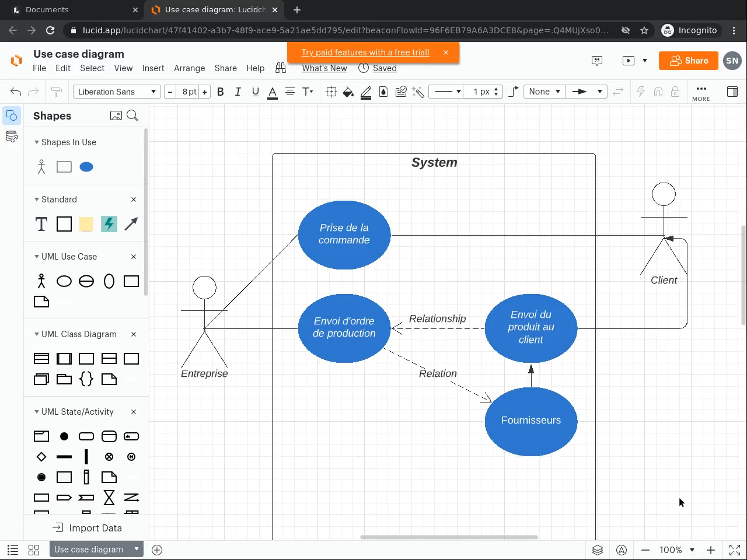This screenshot has height=560, width=747.
Task: Open shapes search magnifier icon
Action: (x=132, y=116)
